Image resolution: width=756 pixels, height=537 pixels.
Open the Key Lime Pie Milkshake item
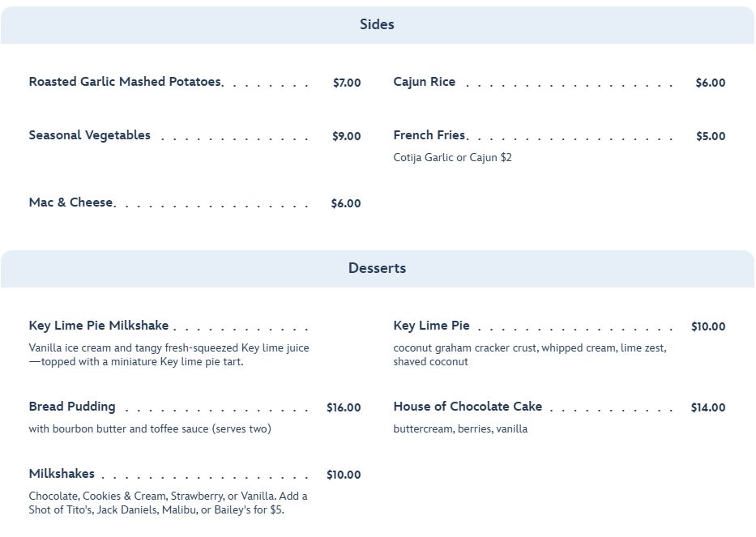coord(99,326)
